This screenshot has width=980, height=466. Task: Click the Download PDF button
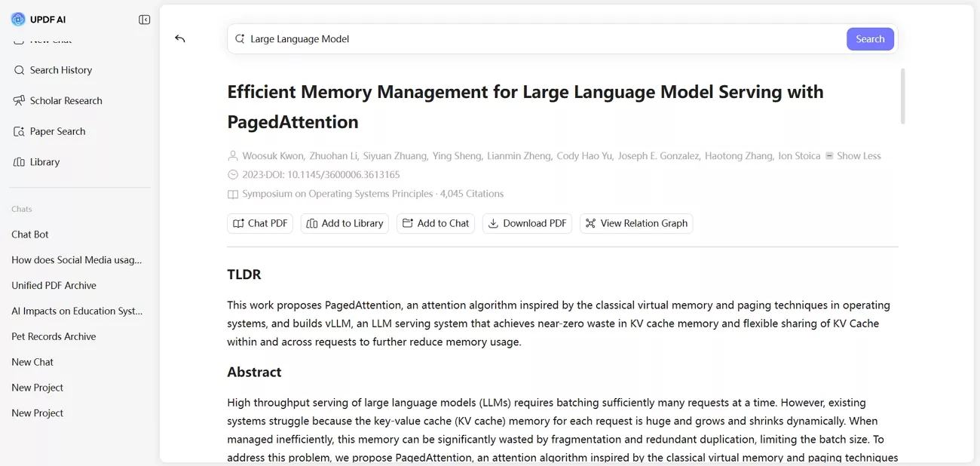527,223
